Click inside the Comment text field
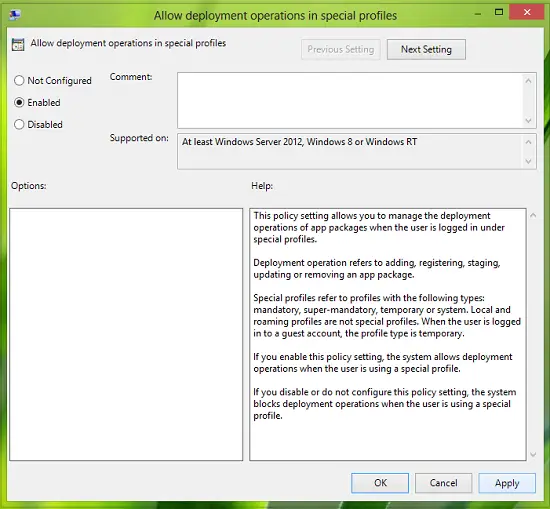 [350, 100]
